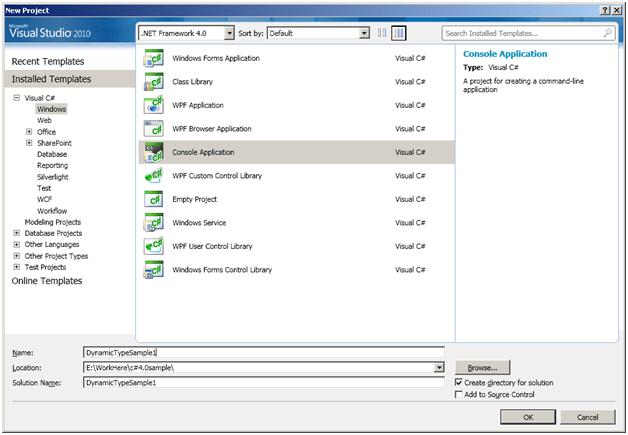628x435 pixels.
Task: Click the Windows Forms Application template icon
Action: (x=154, y=58)
